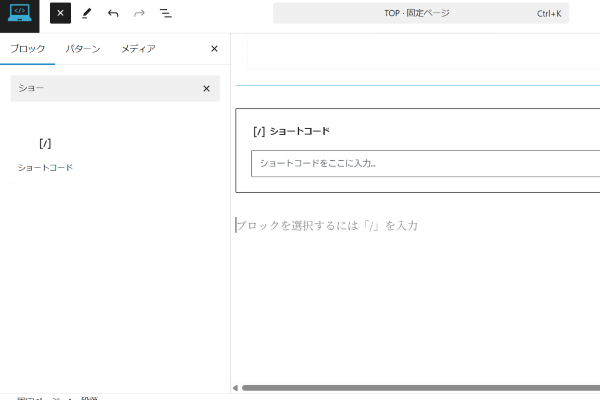Click the horizontal scrollbar of the editor canvas
The height and width of the screenshot is (400, 600).
tap(421, 388)
